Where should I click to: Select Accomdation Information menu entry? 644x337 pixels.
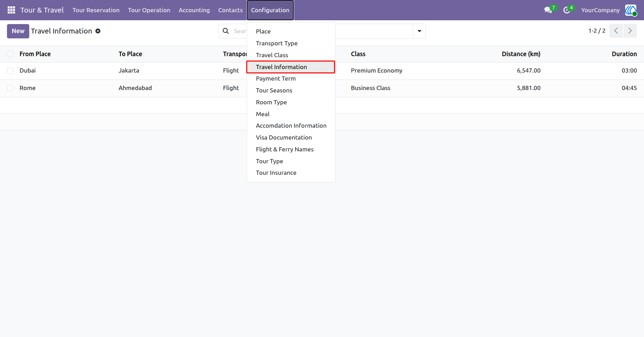pos(291,126)
